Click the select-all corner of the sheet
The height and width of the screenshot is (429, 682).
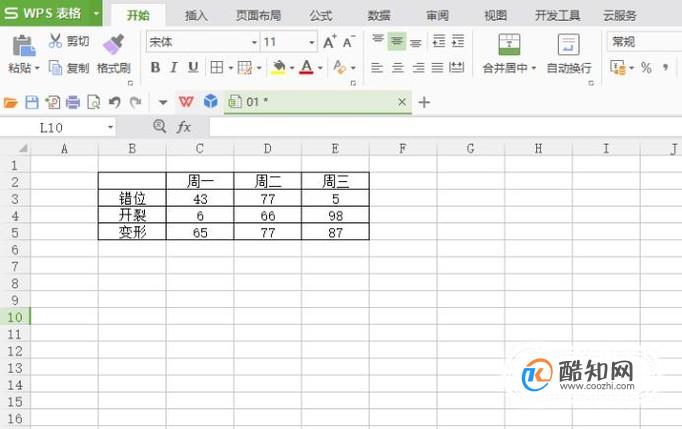tap(22, 149)
